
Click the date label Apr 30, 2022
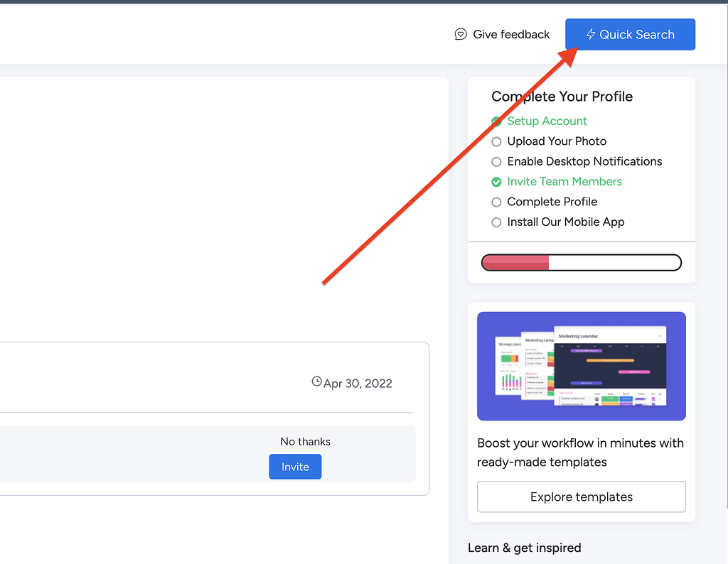click(x=358, y=383)
